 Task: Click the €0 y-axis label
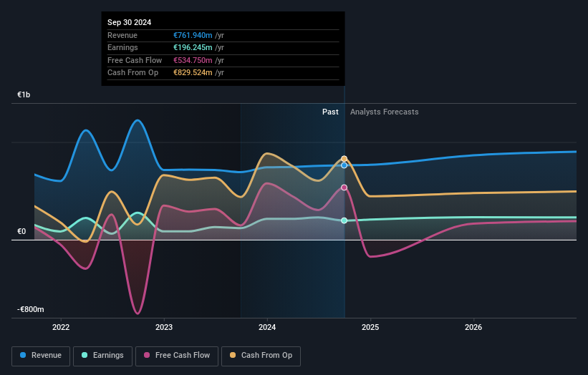point(21,231)
